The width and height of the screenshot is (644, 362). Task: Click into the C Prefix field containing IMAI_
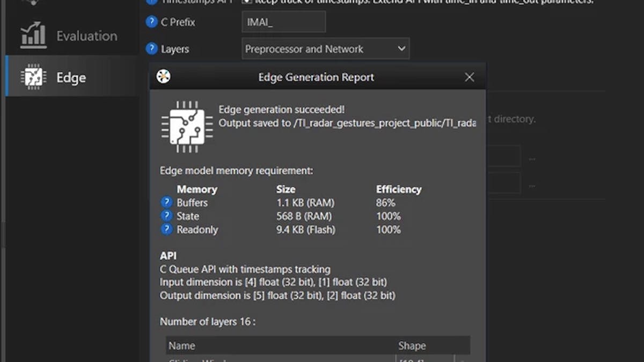pos(284,22)
